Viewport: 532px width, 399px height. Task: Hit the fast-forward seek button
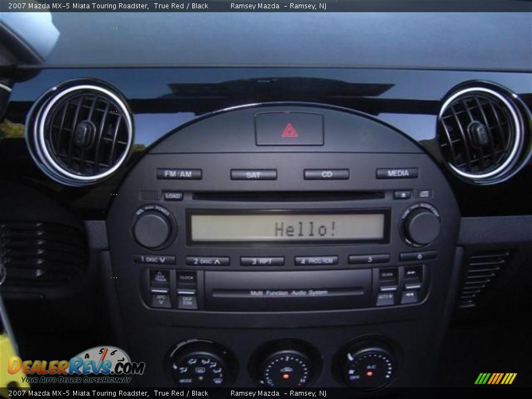click(412, 273)
